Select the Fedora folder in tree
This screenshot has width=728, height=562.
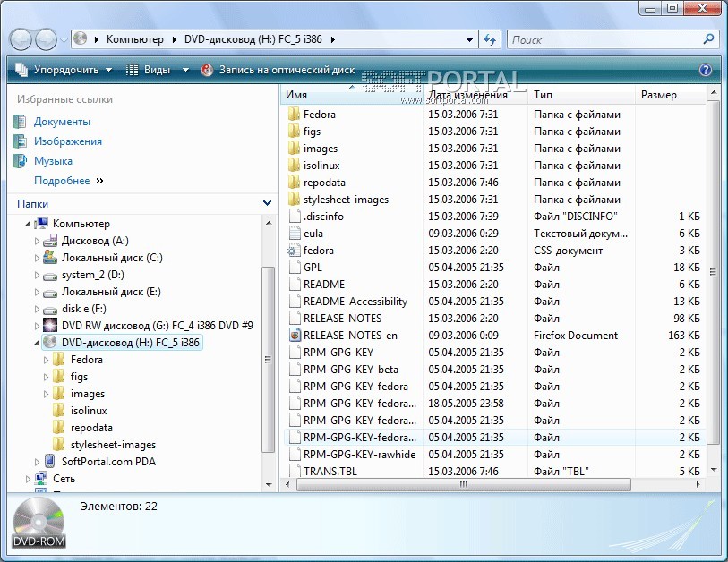(x=86, y=360)
